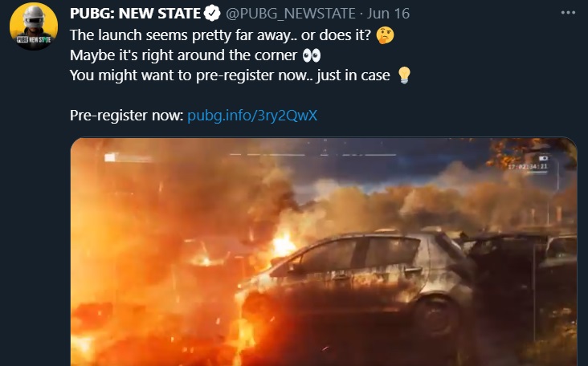
Task: Click the "You might want to pre-register now" line
Action: click(188, 75)
